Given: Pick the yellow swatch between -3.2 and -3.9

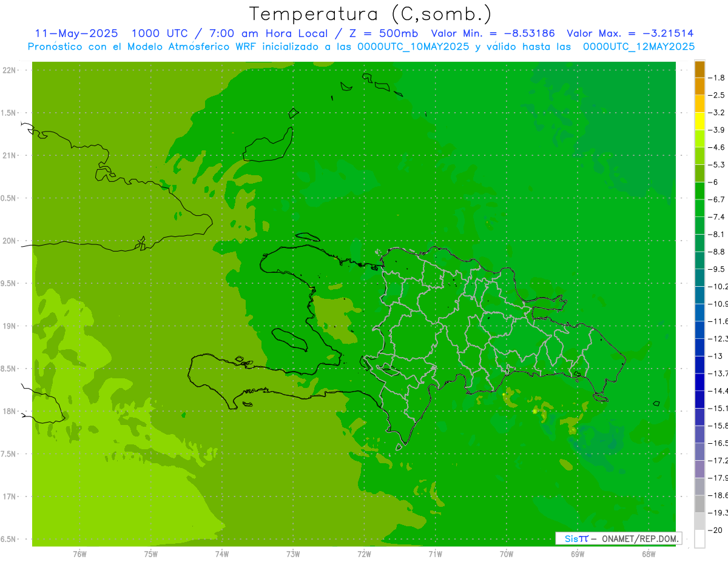Looking at the screenshot, I should (x=699, y=121).
